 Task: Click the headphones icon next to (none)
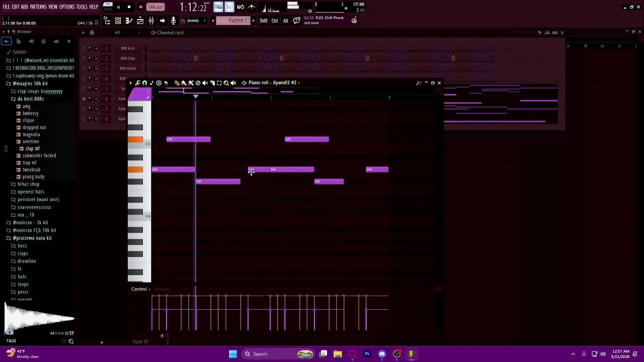click(182, 21)
